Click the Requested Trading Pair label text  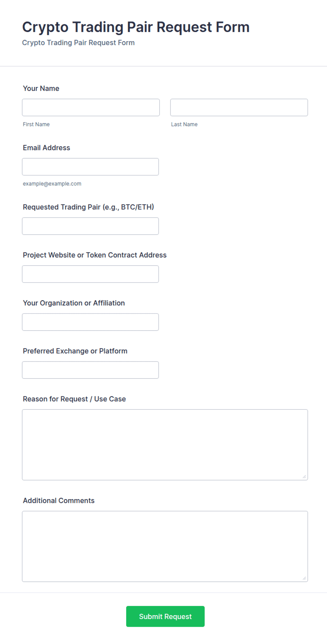tap(88, 207)
